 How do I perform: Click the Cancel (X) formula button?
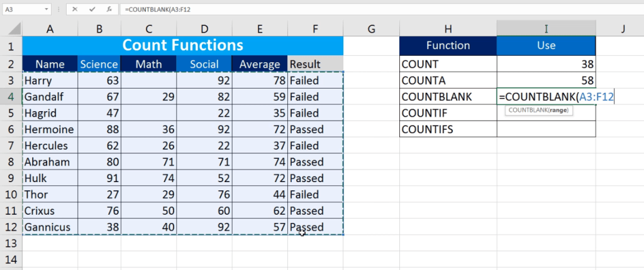[x=75, y=10]
